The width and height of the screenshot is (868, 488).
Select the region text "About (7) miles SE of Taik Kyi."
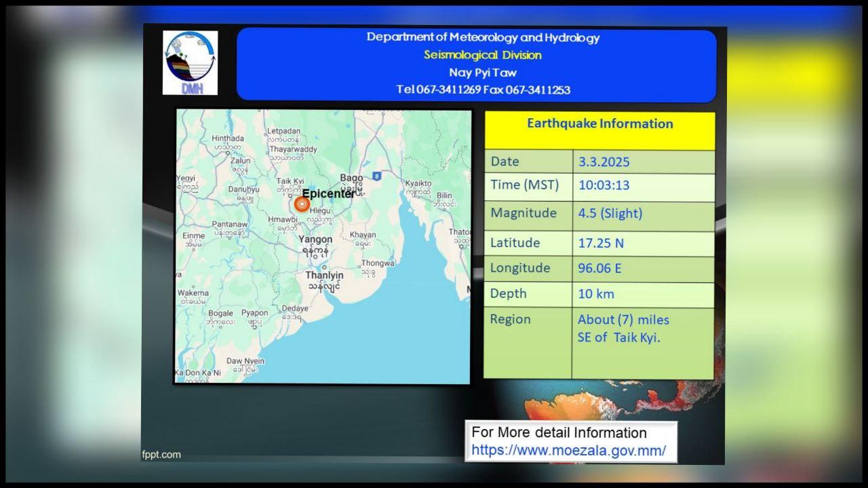pyautogui.click(x=623, y=329)
